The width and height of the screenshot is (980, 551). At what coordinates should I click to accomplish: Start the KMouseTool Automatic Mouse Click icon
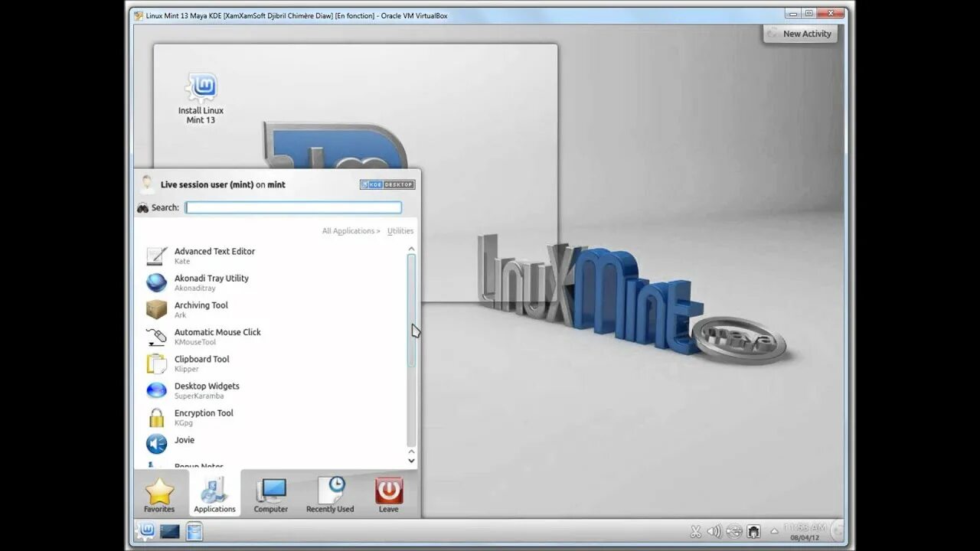click(156, 336)
